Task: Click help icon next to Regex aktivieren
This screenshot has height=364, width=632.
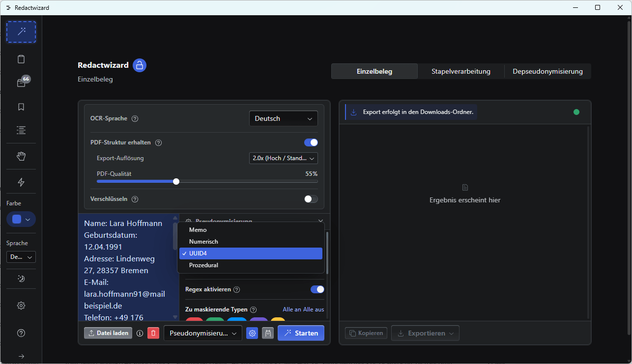Action: tap(236, 289)
